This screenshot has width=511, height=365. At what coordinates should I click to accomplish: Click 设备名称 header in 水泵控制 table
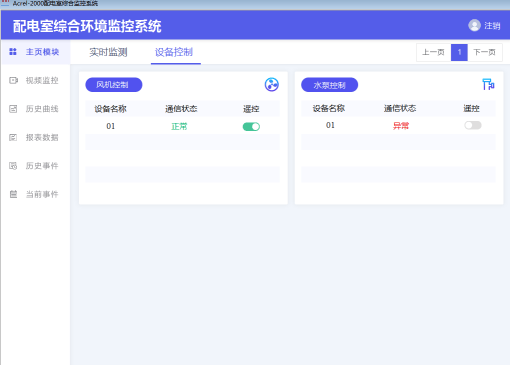click(x=329, y=108)
